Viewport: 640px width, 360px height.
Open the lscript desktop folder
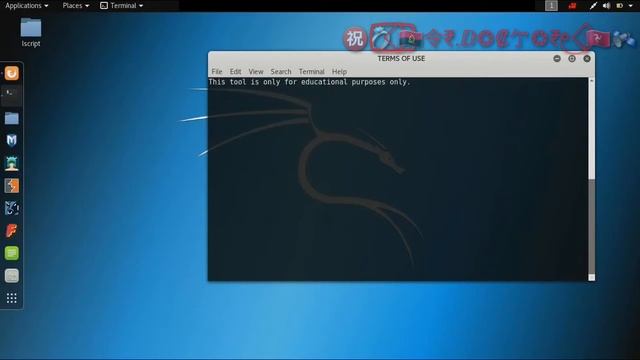31,33
